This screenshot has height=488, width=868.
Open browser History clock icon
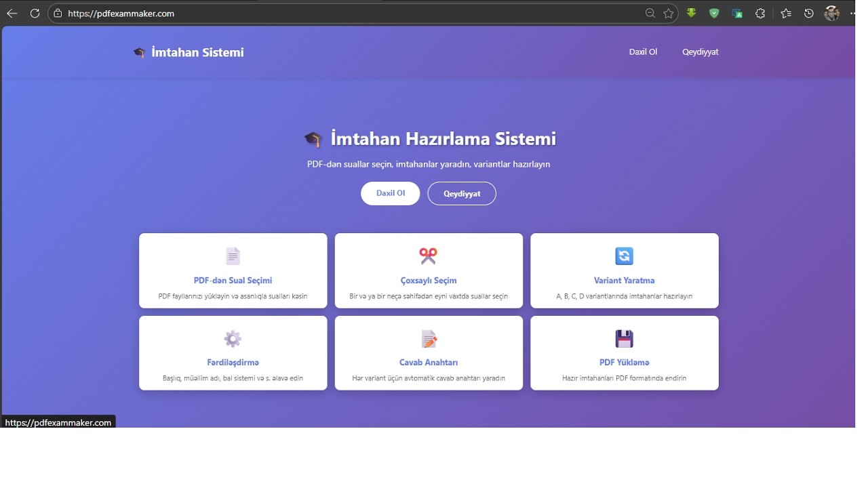coord(809,14)
